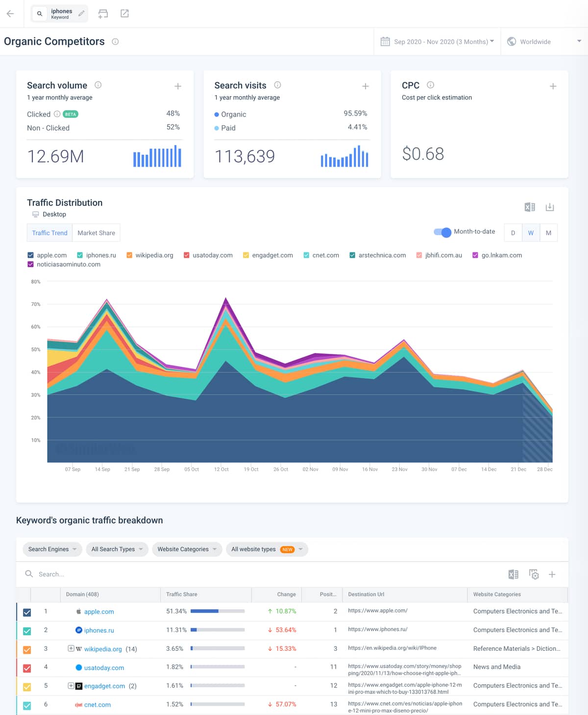Viewport: 588px width, 715px height.
Task: Open the Website Categories filter dropdown
Action: (187, 549)
